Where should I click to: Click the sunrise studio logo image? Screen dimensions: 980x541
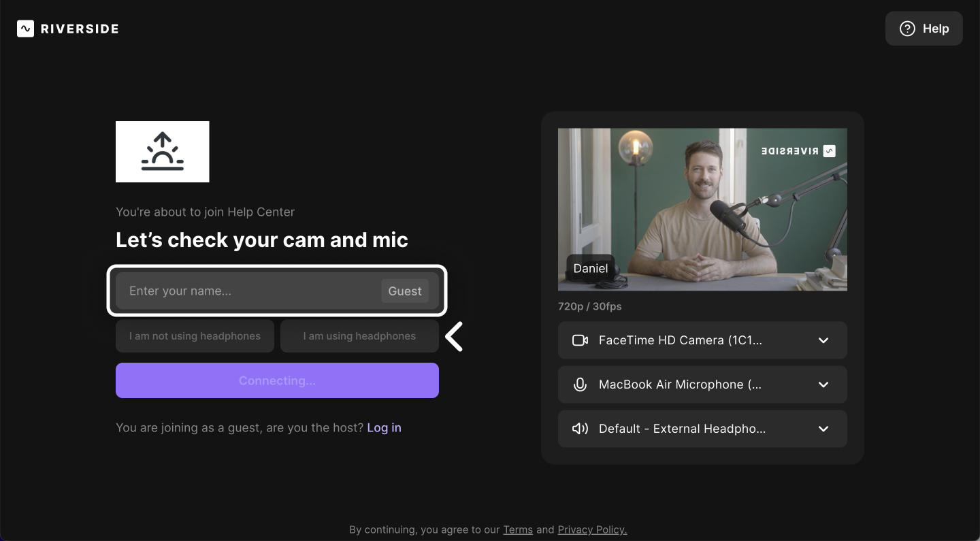163,152
